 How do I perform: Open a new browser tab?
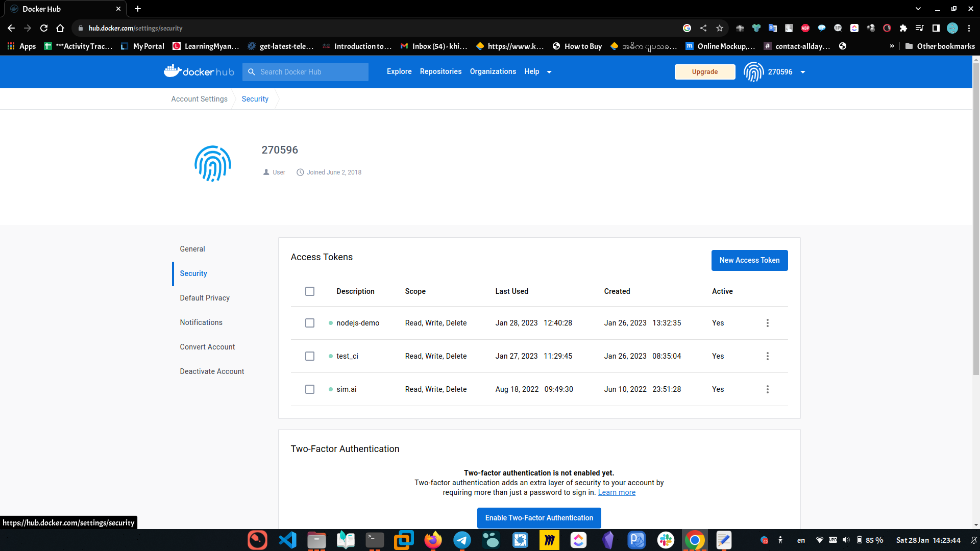(138, 9)
